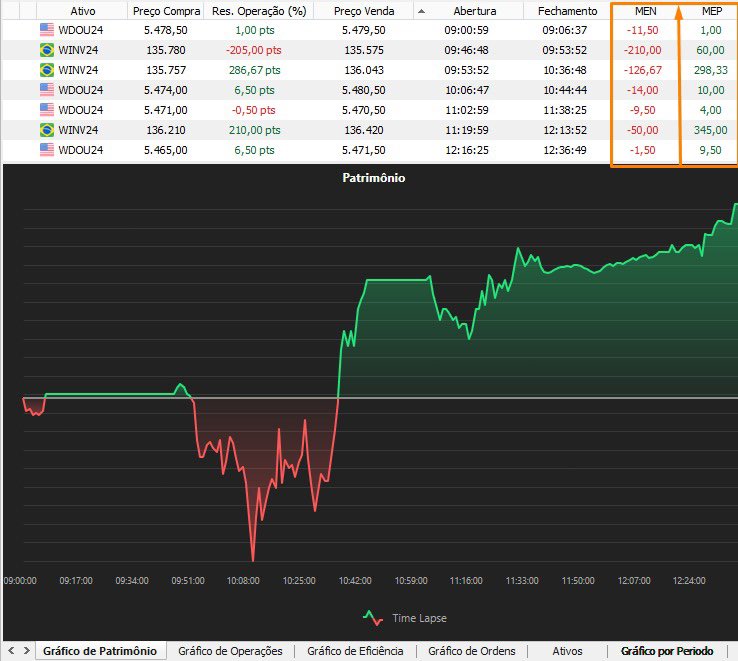Click the MEN column header
Image resolution: width=738 pixels, height=661 pixels.
(x=645, y=11)
